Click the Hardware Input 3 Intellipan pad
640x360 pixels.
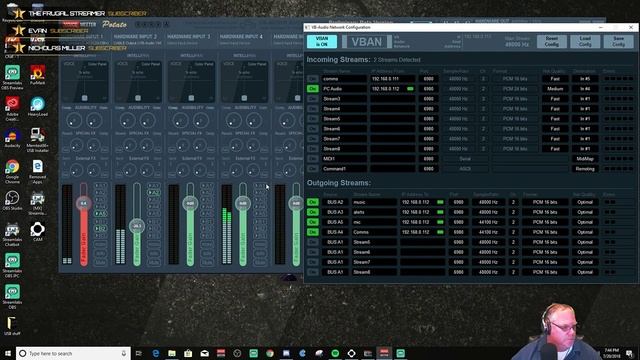point(191,81)
